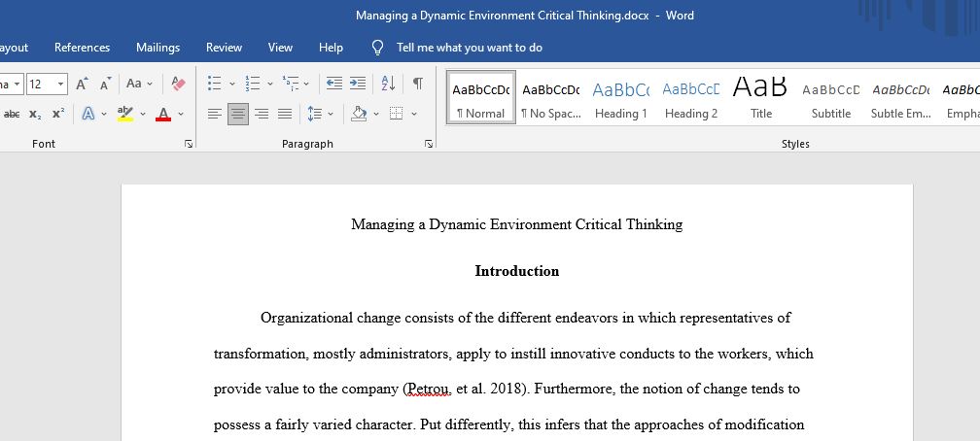Apply borders with the Borders icon
This screenshot has height=441, width=980.
396,114
